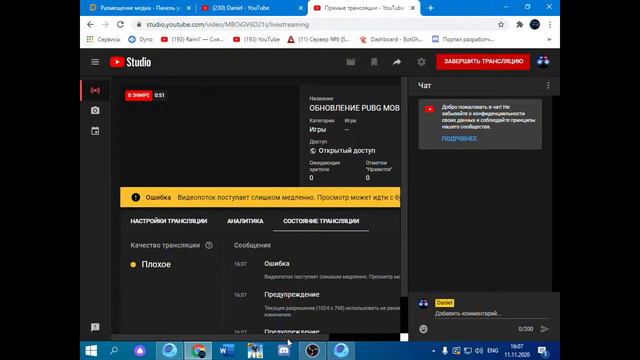Open OBS Studio from the taskbar
Viewport: 640px width, 360px height.
point(312,351)
